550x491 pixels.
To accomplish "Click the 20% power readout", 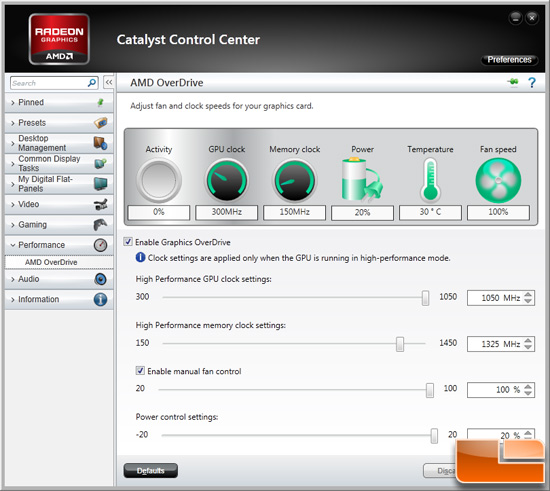I will [362, 213].
